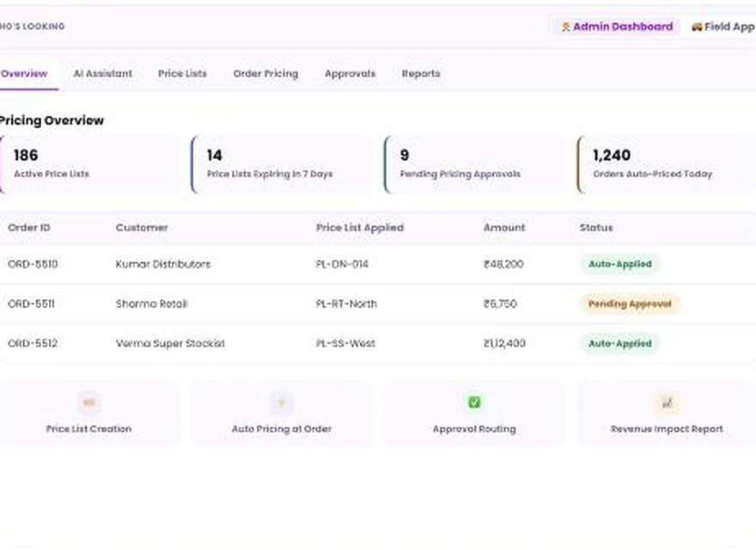This screenshot has height=550, width=756.
Task: Click the Customer column header
Action: [x=142, y=228]
